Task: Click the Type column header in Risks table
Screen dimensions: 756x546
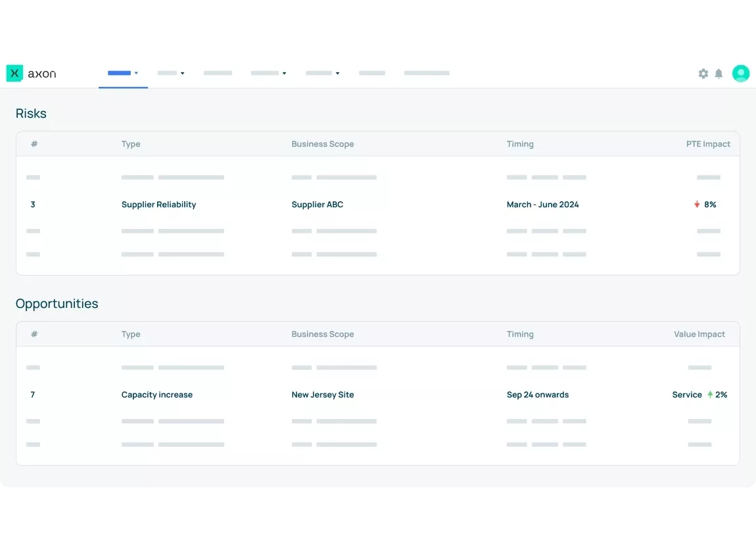Action: point(131,143)
